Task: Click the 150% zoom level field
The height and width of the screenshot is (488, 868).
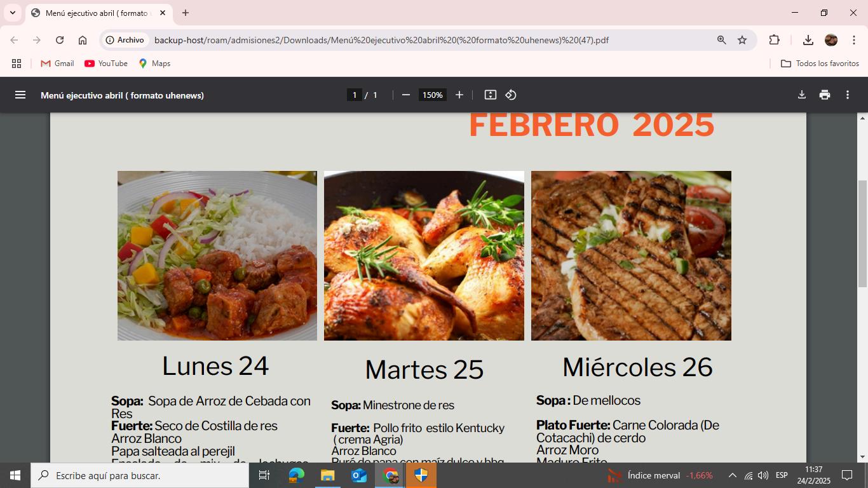Action: (433, 95)
